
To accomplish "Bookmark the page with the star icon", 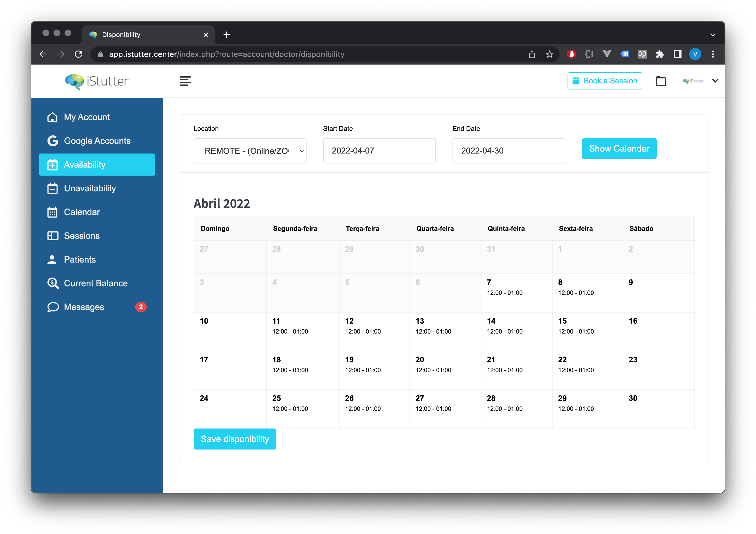I will (549, 54).
